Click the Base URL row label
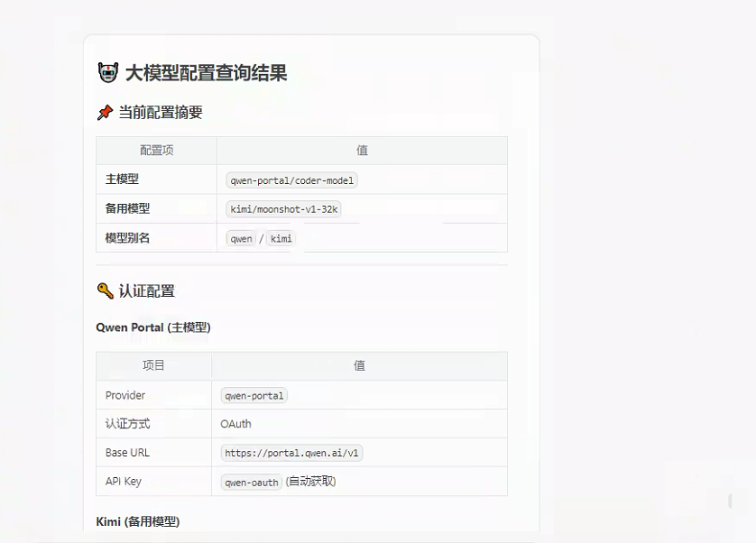Screen dimensions: 756x543 (127, 453)
